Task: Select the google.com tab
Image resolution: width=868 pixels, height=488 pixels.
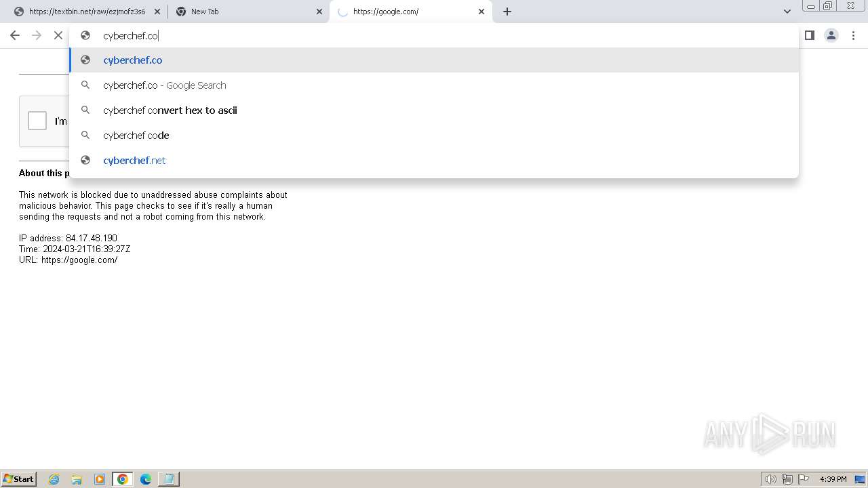Action: pos(411,12)
